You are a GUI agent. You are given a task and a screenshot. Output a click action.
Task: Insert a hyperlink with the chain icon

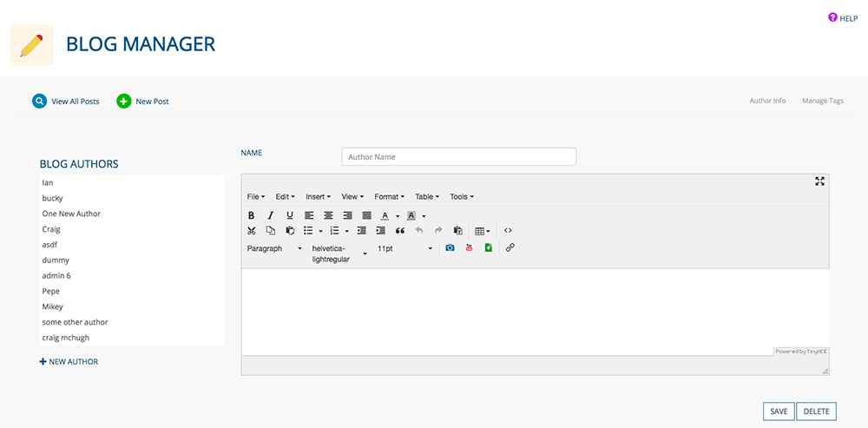[x=510, y=248]
